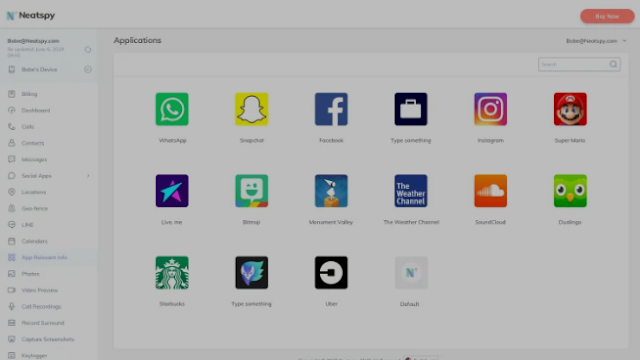Image resolution: width=640 pixels, height=360 pixels.
Task: Select the Super Mario app icon
Action: point(570,109)
